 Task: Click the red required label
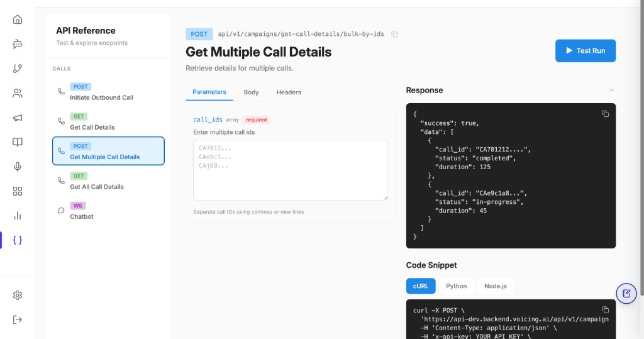[257, 119]
